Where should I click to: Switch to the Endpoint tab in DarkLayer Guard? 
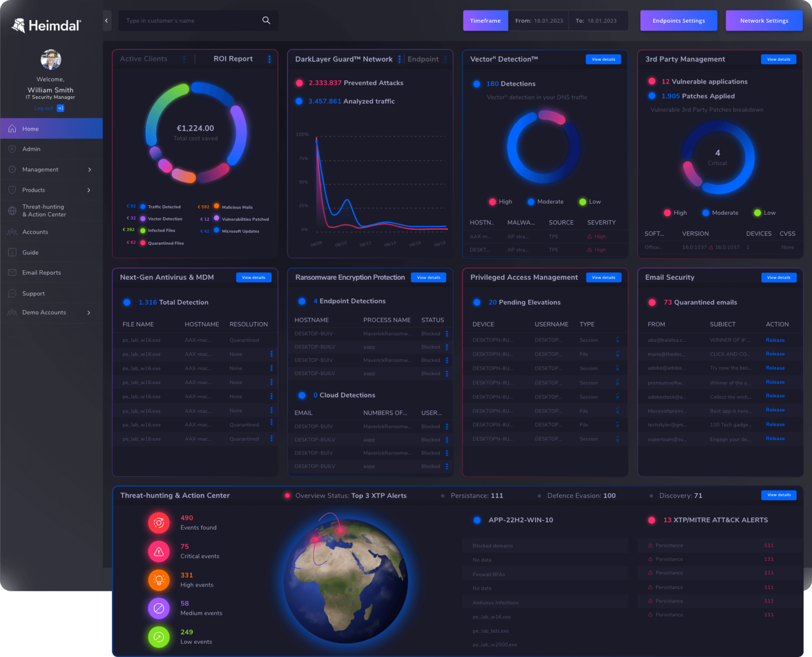[423, 59]
